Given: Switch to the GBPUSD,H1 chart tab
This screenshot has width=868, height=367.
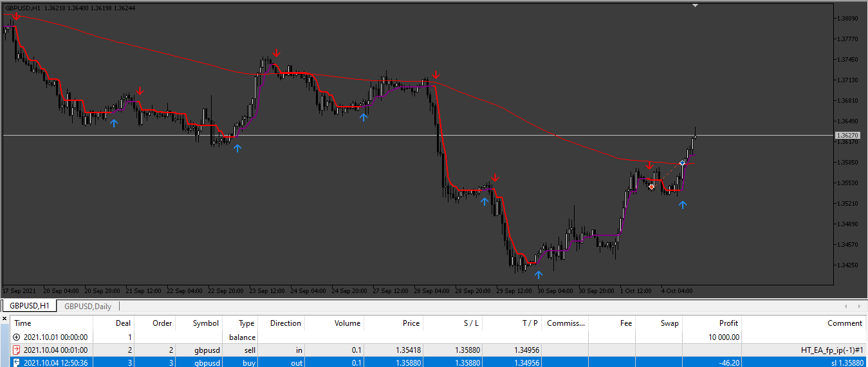Looking at the screenshot, I should [x=30, y=307].
